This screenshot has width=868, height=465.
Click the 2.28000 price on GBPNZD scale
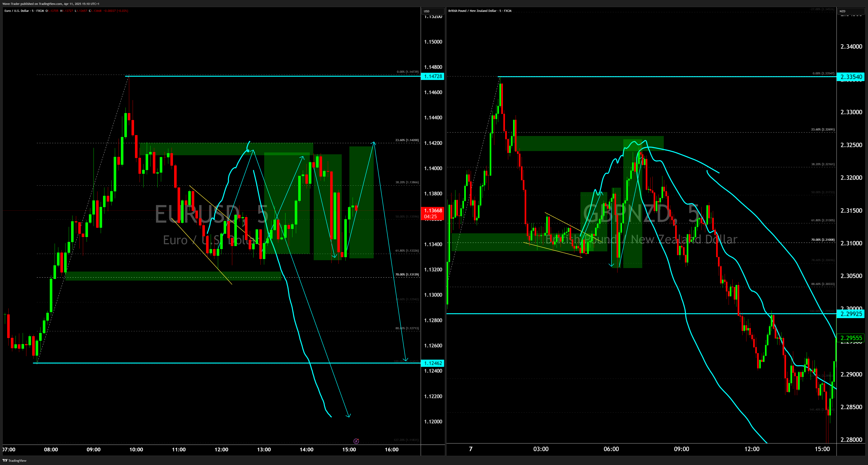[x=851, y=440]
